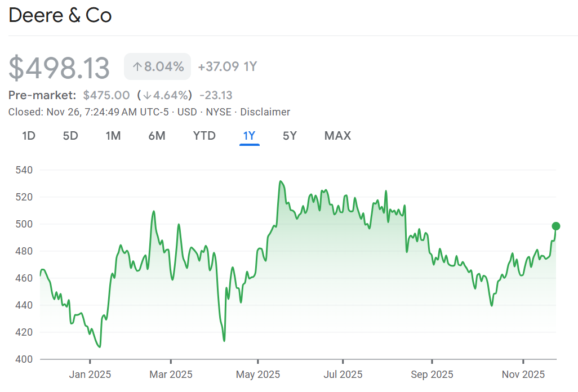Click the 540 y-axis label
Screen dimensions: 578x392
[25, 170]
